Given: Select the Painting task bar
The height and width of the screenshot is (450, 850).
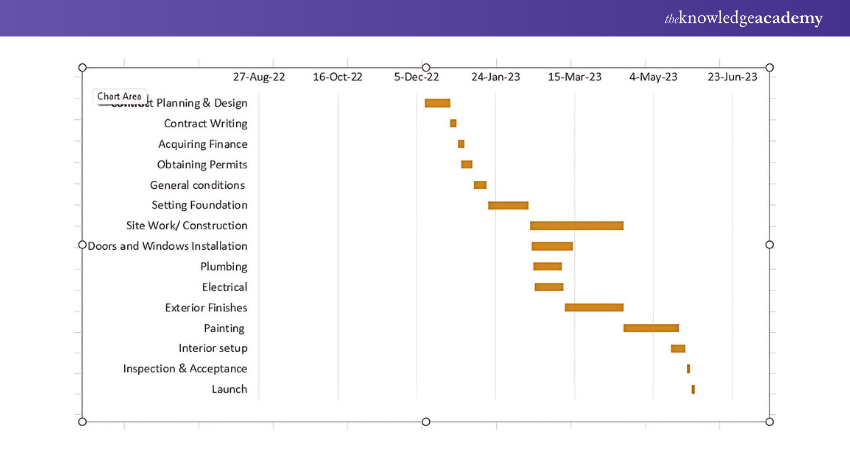Looking at the screenshot, I should (651, 328).
